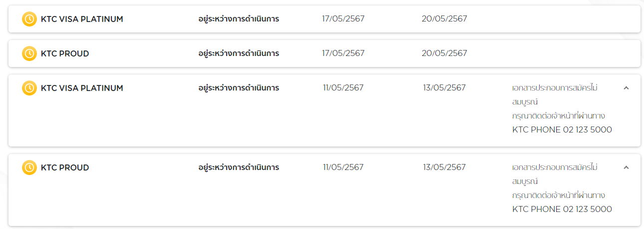Click the KTC PHONE 02 123 5000 text under KTC VISA PLATINUM
644x229 pixels.
[562, 129]
